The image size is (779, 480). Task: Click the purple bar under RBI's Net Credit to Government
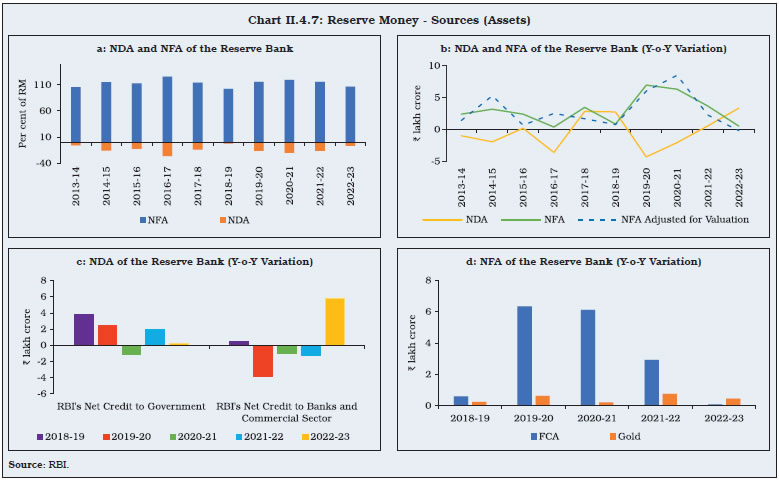click(84, 329)
